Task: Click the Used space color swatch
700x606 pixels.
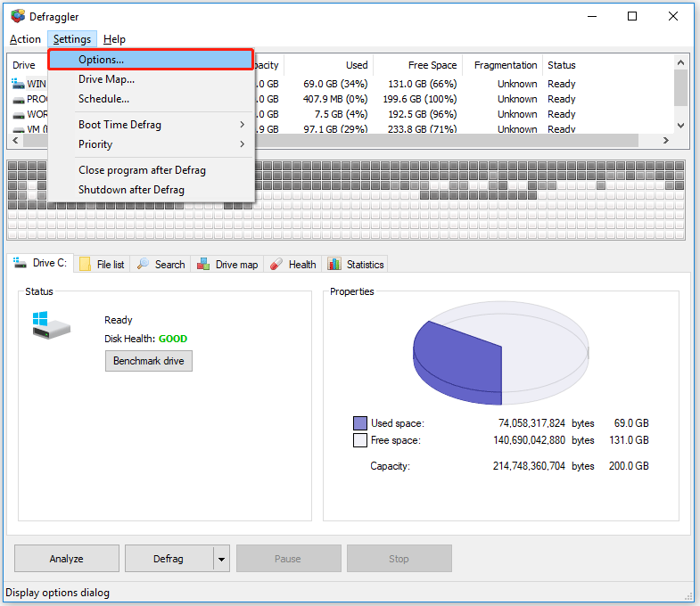Action: pos(360,423)
